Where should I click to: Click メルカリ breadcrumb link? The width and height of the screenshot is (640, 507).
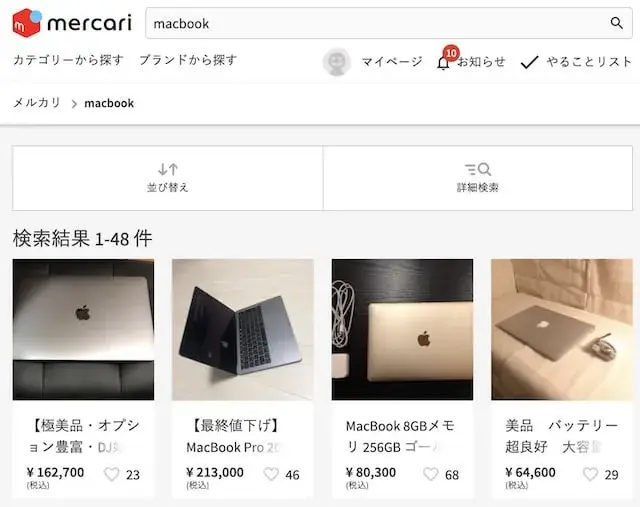click(37, 102)
